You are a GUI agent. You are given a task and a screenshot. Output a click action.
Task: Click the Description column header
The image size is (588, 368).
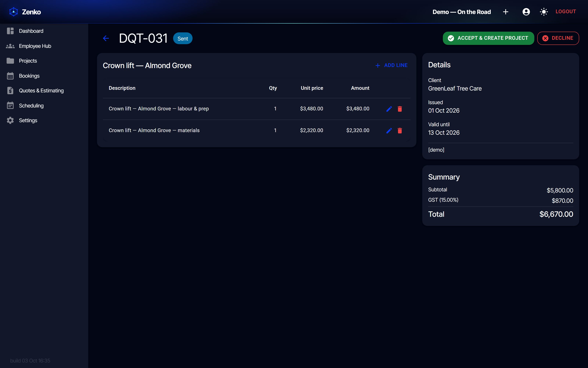point(122,88)
